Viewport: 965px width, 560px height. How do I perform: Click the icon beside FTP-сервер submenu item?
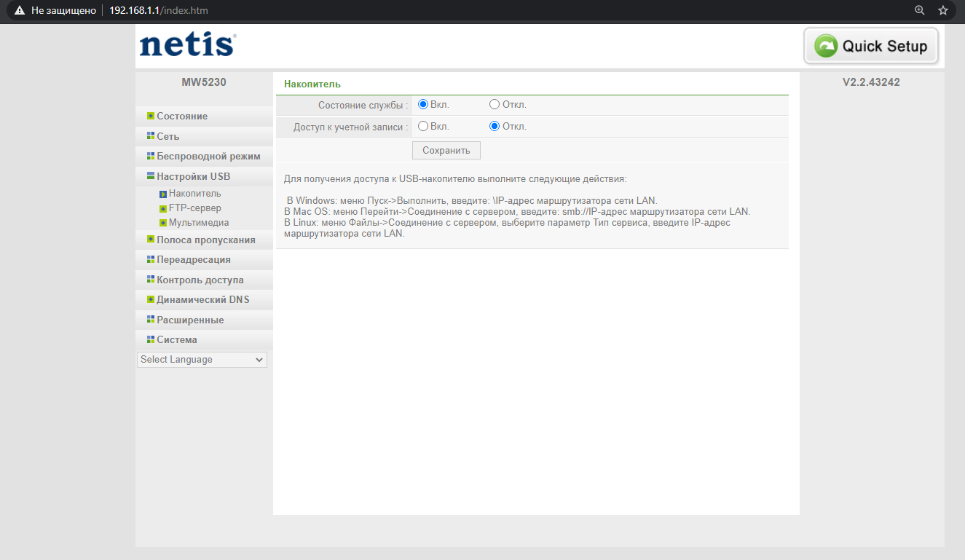pyautogui.click(x=163, y=209)
